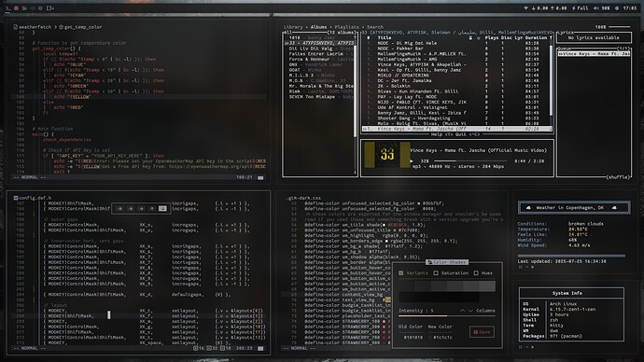Sort track list by Duration column
This screenshot has height=362, width=644.
(x=536, y=37)
